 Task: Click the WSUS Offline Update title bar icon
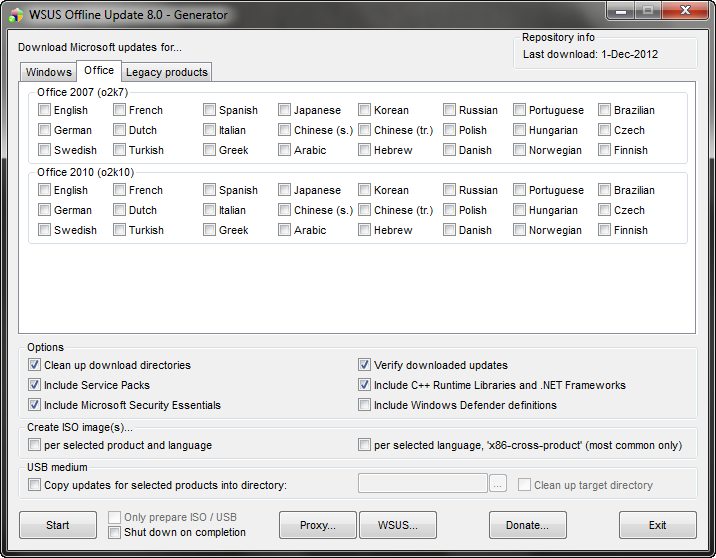16,15
